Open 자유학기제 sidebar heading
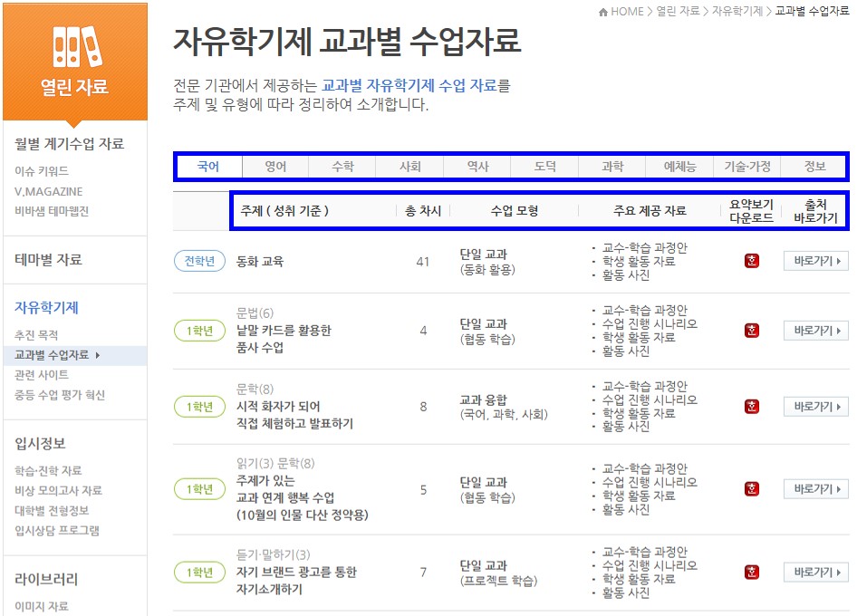Image resolution: width=857 pixels, height=616 pixels. pyautogui.click(x=46, y=308)
